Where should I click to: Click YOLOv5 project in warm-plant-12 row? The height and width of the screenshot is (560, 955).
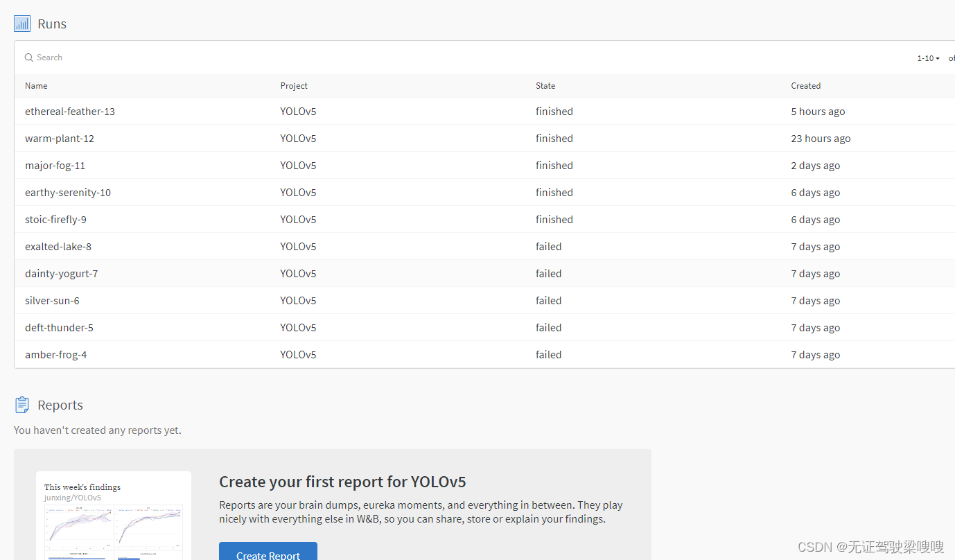tap(298, 139)
